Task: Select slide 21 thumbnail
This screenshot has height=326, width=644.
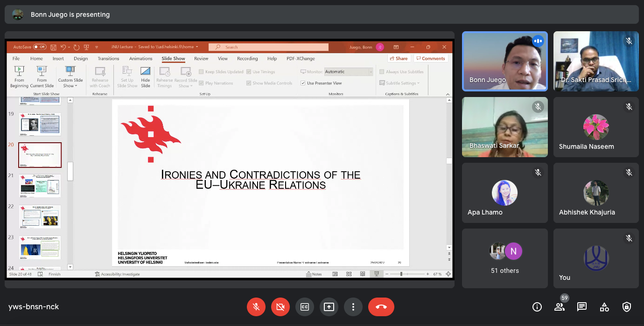Action: pos(40,185)
